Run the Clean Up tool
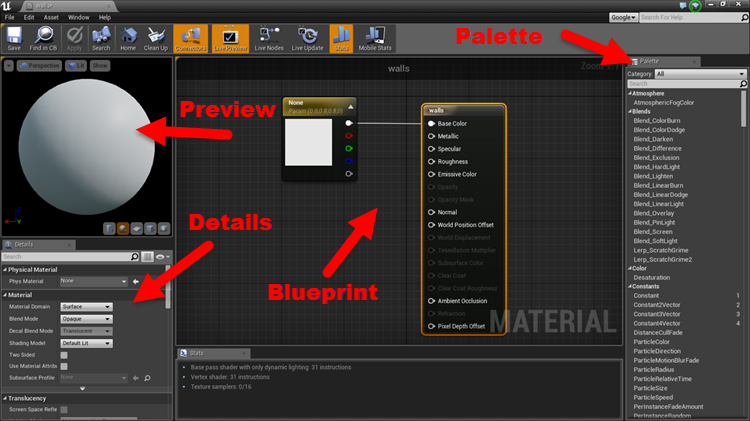This screenshot has width=750, height=421. point(155,38)
